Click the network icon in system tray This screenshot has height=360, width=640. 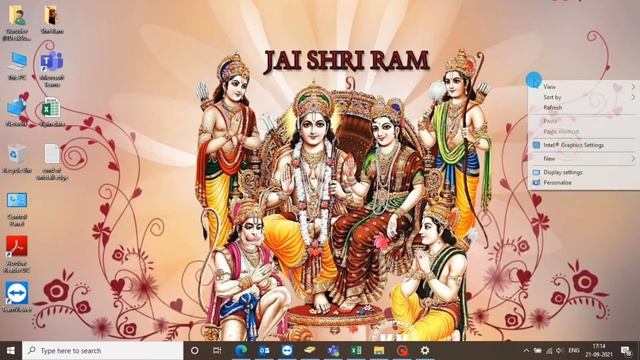pos(549,351)
